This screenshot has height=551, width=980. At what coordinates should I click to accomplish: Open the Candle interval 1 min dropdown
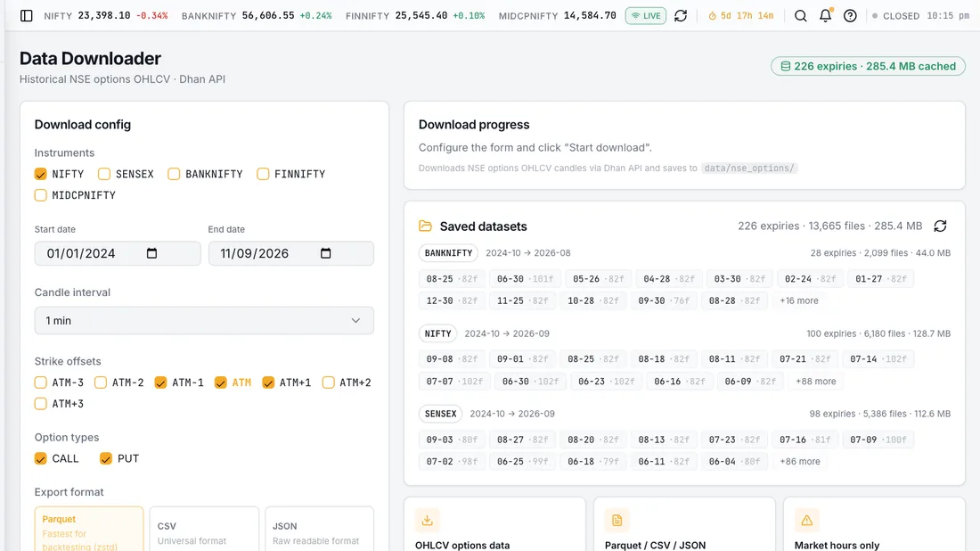tap(204, 320)
